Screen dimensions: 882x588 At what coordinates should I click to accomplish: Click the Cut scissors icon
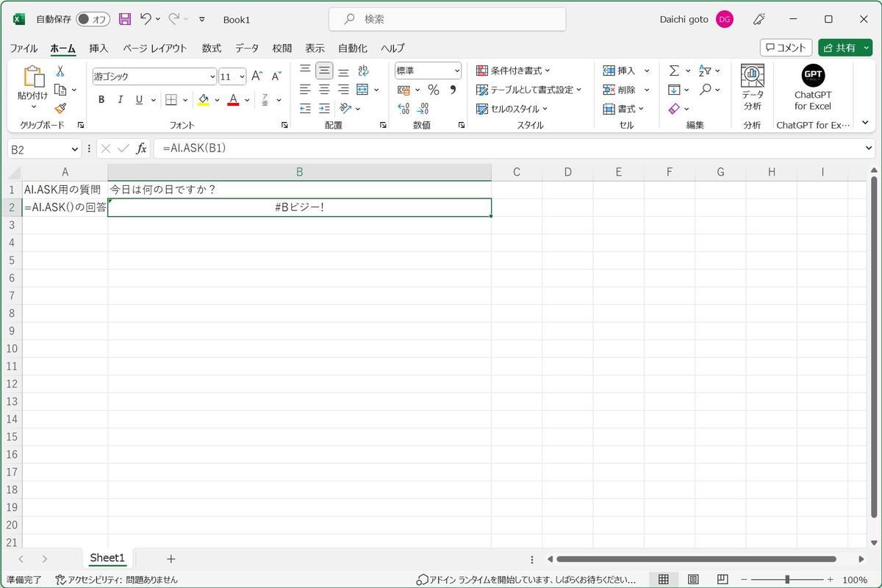point(60,71)
